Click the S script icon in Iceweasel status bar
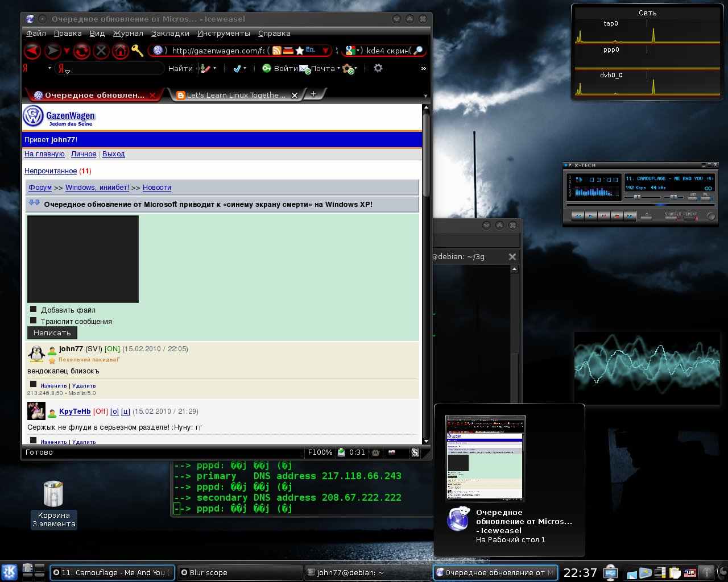Image resolution: width=728 pixels, height=582 pixels. 415,452
